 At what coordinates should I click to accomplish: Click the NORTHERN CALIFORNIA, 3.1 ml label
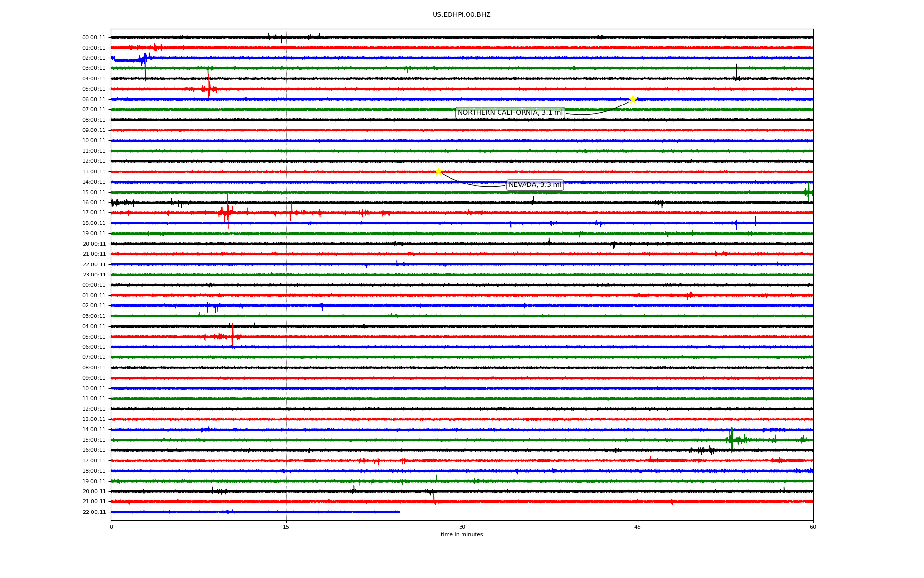pos(510,113)
